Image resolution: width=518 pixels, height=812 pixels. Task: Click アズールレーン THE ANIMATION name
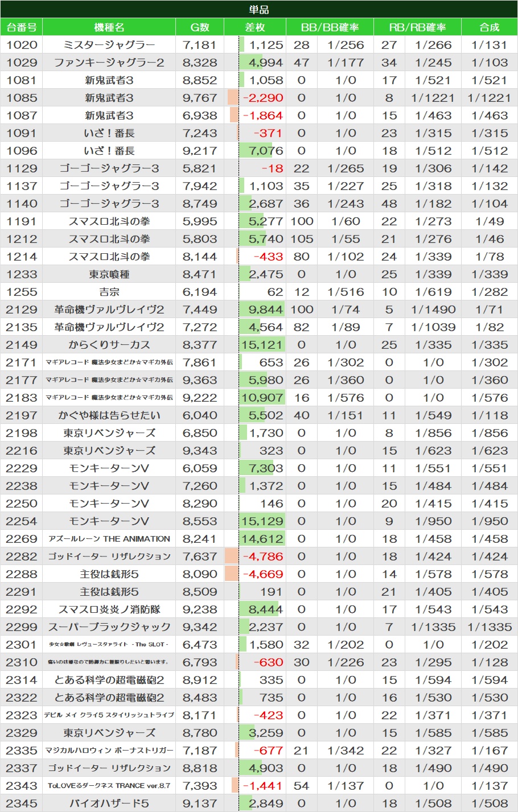(109, 539)
